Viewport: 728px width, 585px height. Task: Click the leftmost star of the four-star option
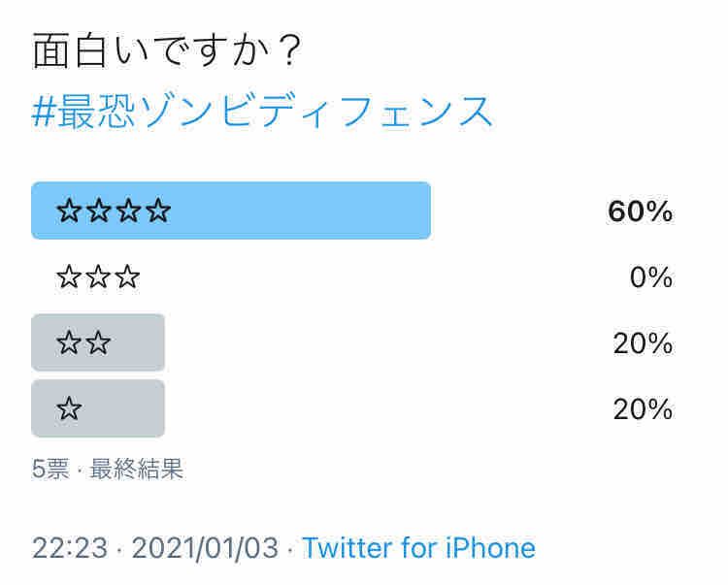(x=69, y=211)
